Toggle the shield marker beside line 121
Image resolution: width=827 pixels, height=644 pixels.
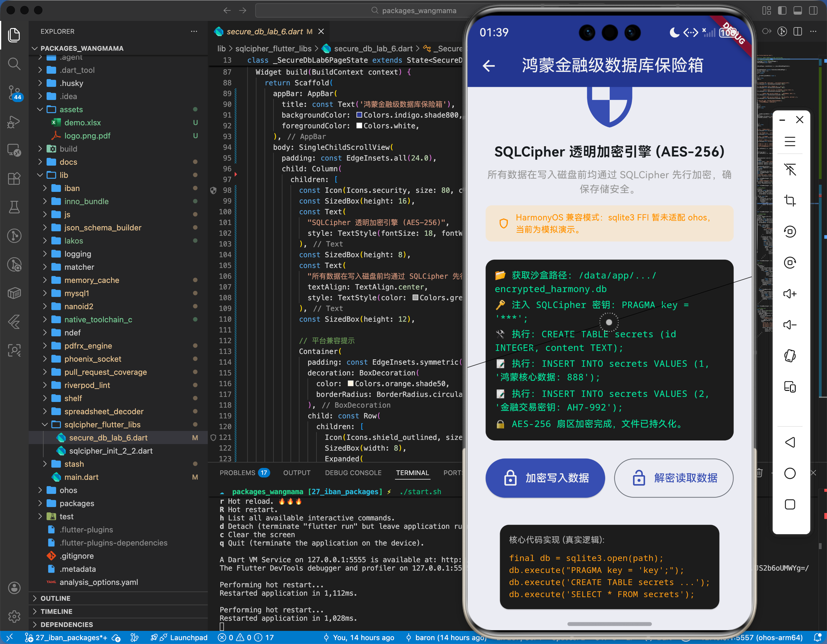[213, 438]
